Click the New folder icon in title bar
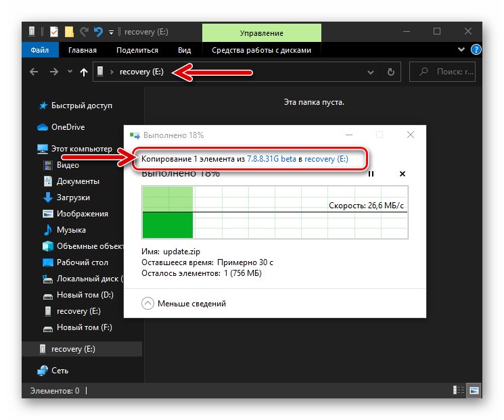This screenshot has height=420, width=504. (69, 32)
